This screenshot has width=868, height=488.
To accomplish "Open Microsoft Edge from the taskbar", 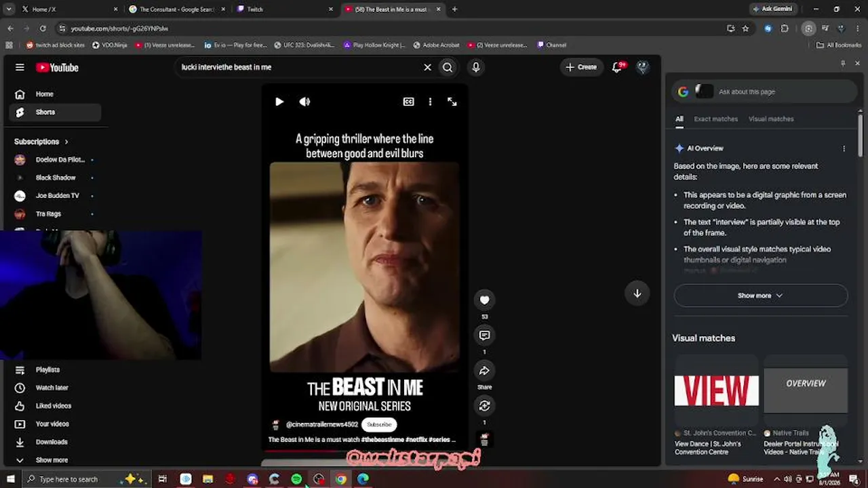I will [x=363, y=479].
